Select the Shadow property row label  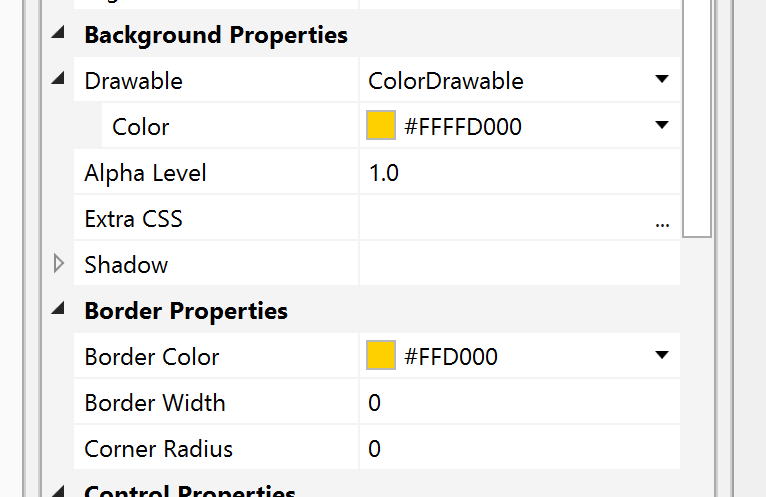click(126, 265)
